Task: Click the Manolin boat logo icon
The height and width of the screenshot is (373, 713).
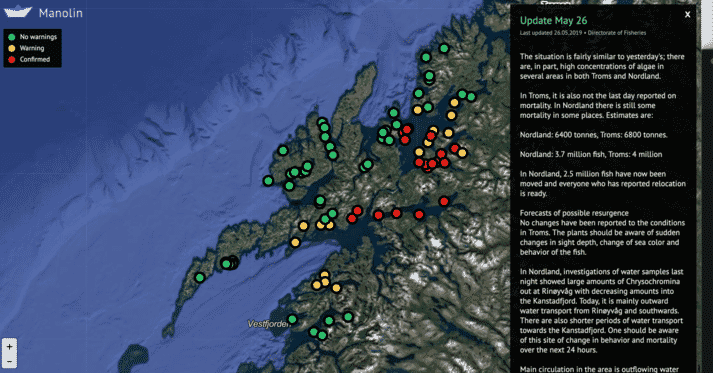Action: [18, 11]
